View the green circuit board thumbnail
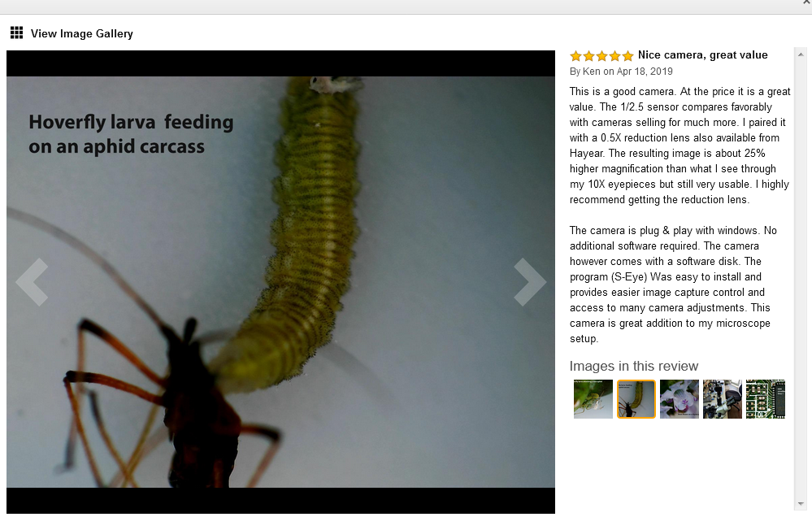Viewport: 812px width, 517px height. coord(765,399)
